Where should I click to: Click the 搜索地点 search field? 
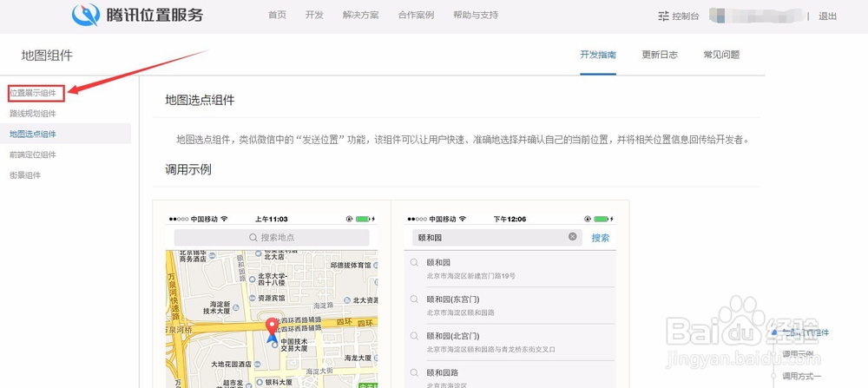point(271,238)
